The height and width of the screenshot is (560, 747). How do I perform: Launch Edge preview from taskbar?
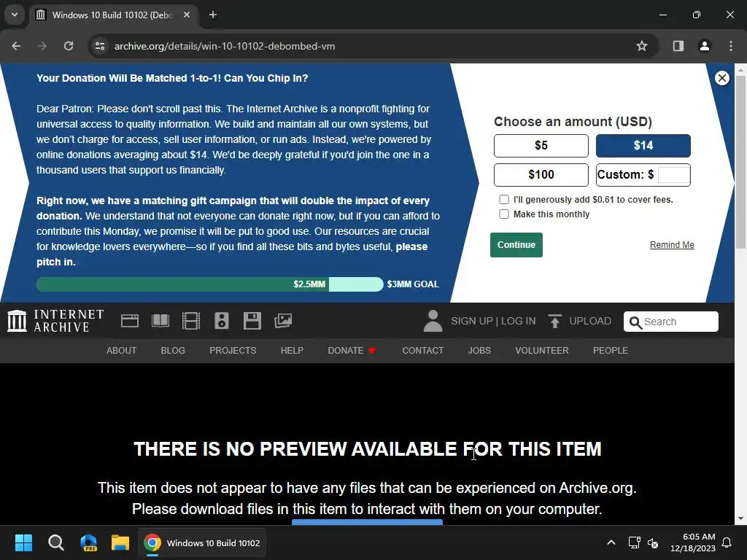88,542
